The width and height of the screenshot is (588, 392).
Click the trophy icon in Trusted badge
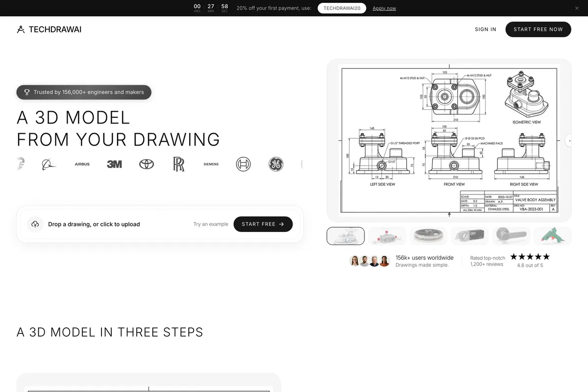(27, 92)
